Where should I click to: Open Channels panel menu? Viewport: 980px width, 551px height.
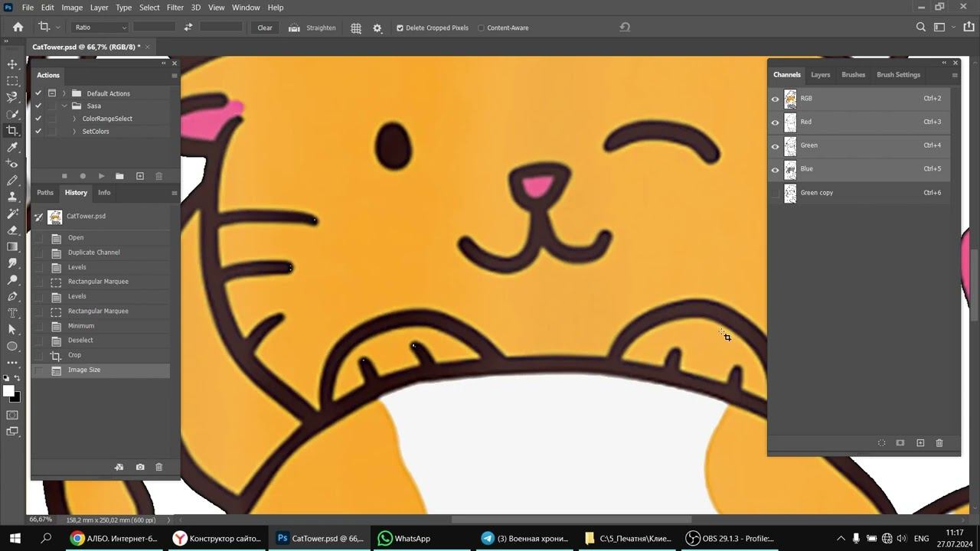tap(954, 75)
